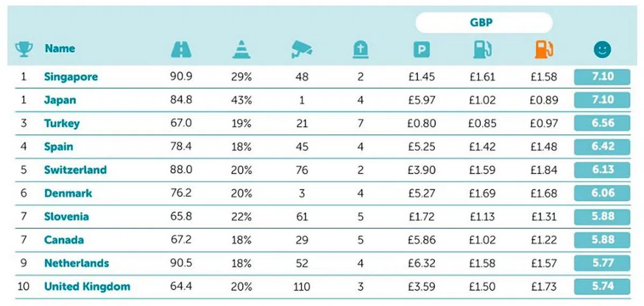Click the Name column header

click(60, 48)
